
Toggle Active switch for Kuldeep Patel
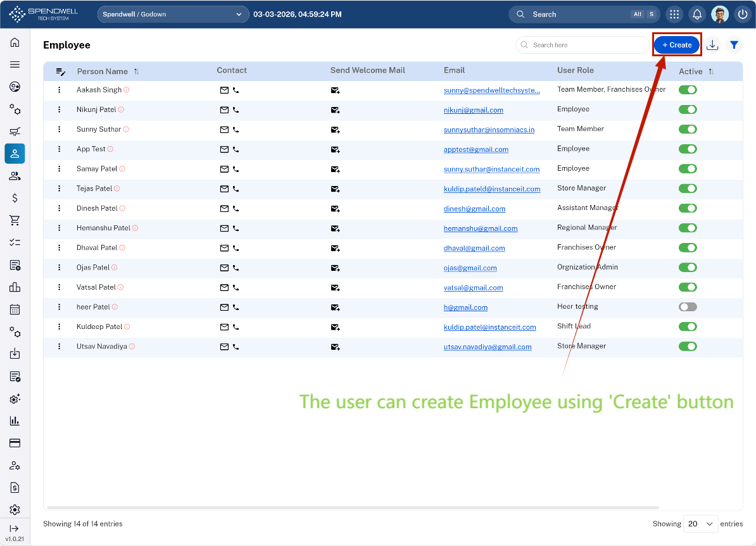[x=688, y=326]
